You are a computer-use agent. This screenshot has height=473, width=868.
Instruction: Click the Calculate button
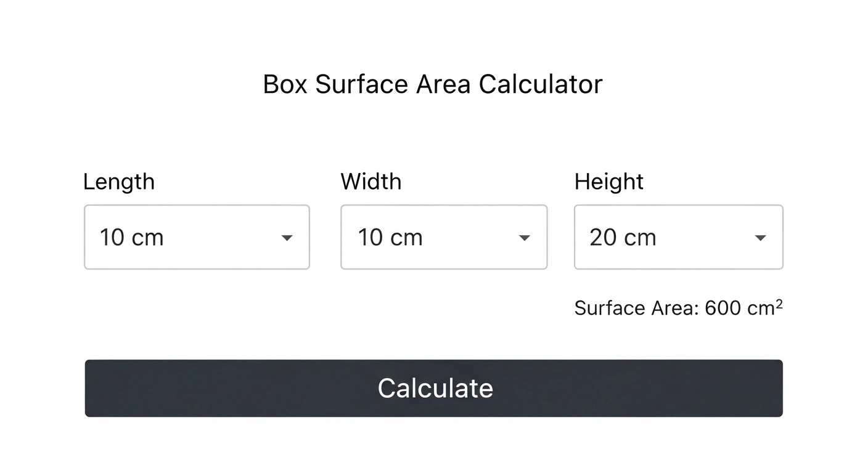[x=434, y=388]
